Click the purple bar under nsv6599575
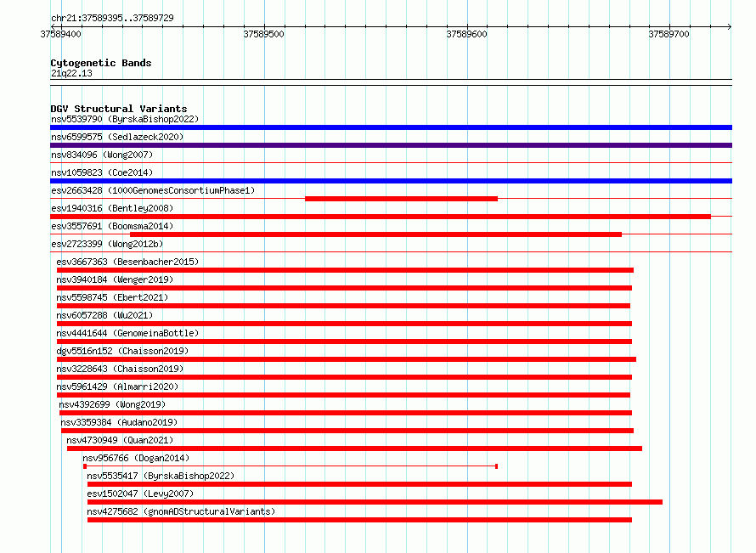756x553 pixels. click(x=391, y=145)
